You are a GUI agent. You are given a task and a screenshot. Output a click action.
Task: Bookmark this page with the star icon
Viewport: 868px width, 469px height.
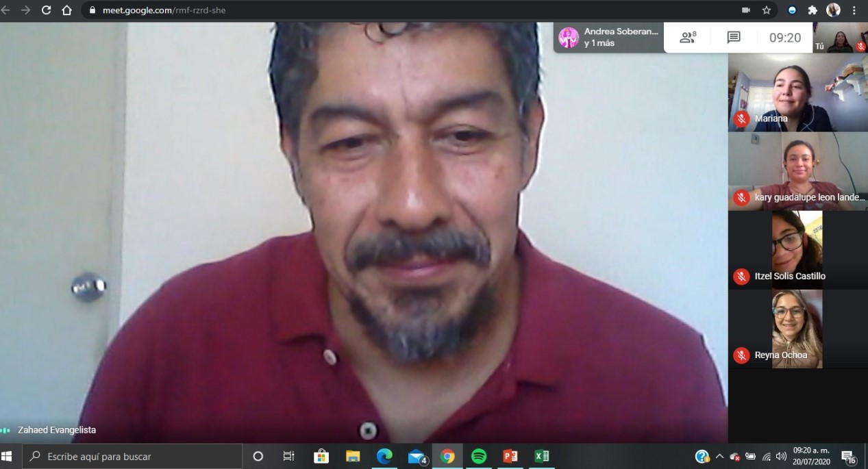pos(767,10)
